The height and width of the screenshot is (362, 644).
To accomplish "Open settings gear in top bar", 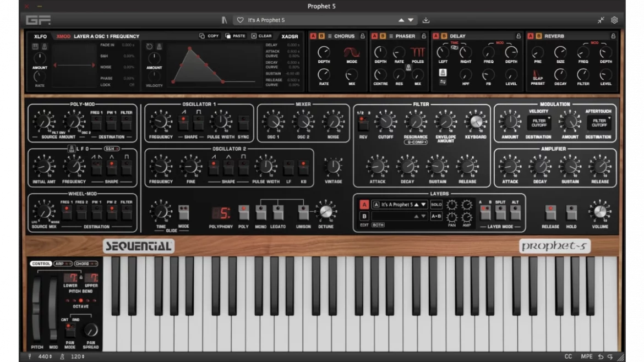I will coord(614,20).
